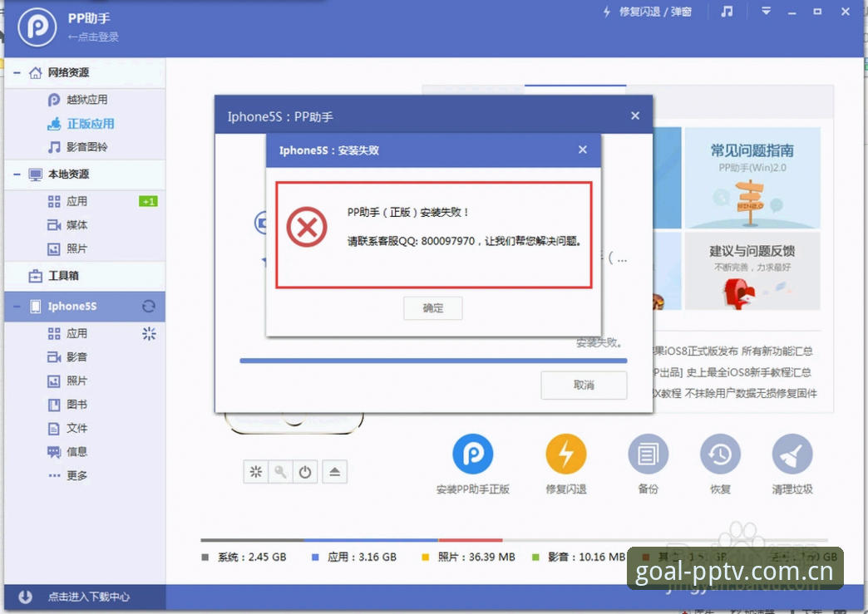This screenshot has height=614, width=868.
Task: Open Iphone5S 文件 item
Action: [67, 428]
